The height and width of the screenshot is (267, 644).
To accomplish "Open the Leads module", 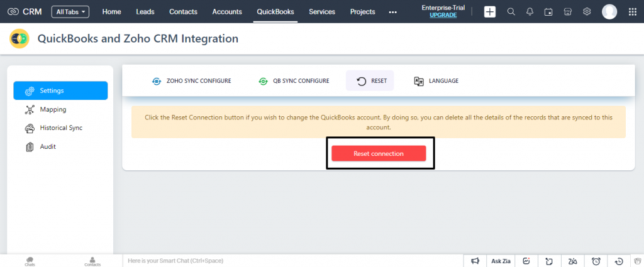I will point(145,11).
